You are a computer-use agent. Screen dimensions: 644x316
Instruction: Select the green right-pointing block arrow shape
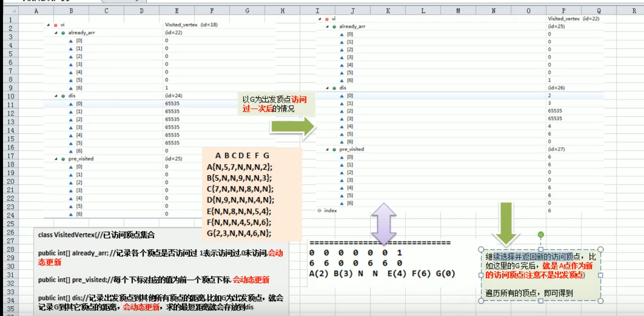pyautogui.click(x=293, y=128)
